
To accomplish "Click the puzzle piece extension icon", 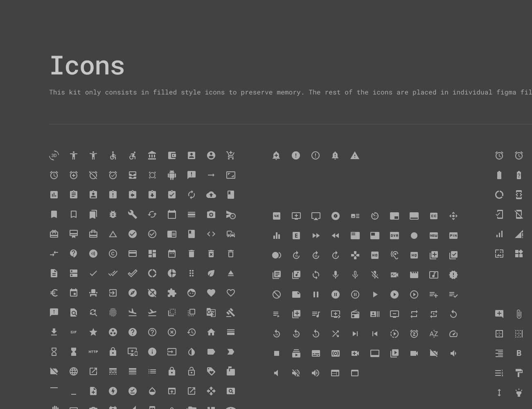I will (172, 293).
